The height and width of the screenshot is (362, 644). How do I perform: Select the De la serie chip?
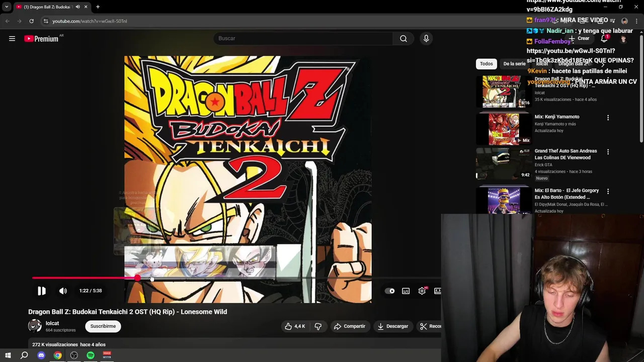(x=514, y=64)
